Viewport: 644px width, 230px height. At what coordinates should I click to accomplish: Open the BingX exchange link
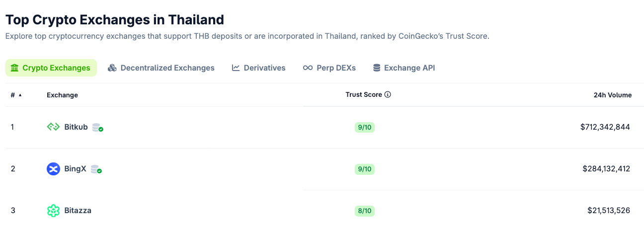(75, 169)
